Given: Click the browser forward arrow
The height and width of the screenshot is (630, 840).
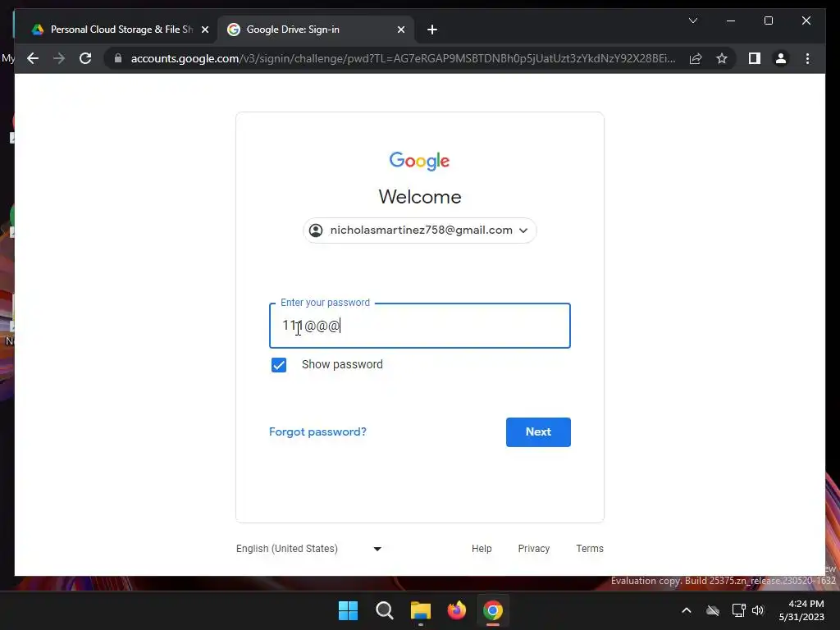Looking at the screenshot, I should (59, 58).
